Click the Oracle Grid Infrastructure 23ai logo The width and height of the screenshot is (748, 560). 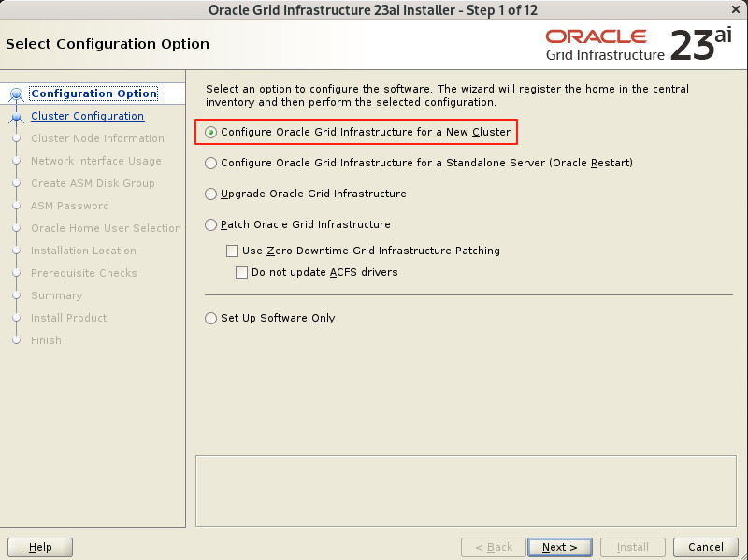click(639, 45)
